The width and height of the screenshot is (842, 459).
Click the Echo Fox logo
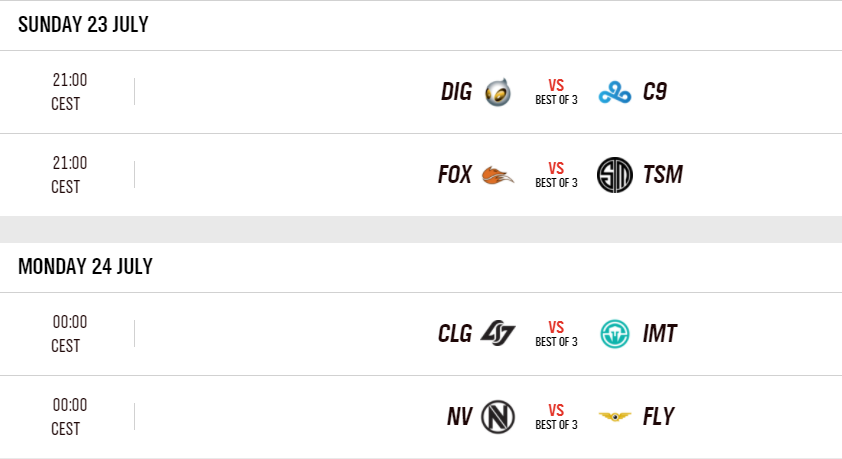[x=497, y=175]
